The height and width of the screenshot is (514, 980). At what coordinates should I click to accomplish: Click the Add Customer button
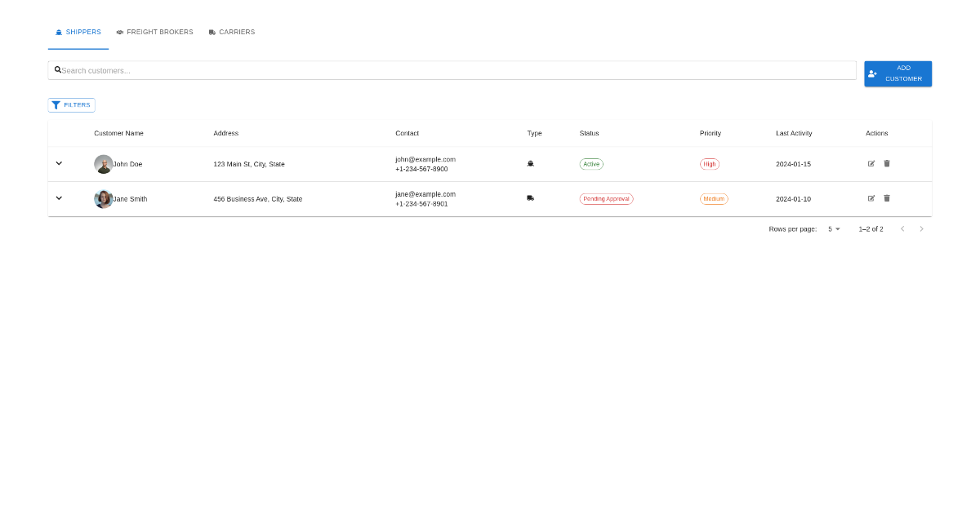pyautogui.click(x=898, y=73)
